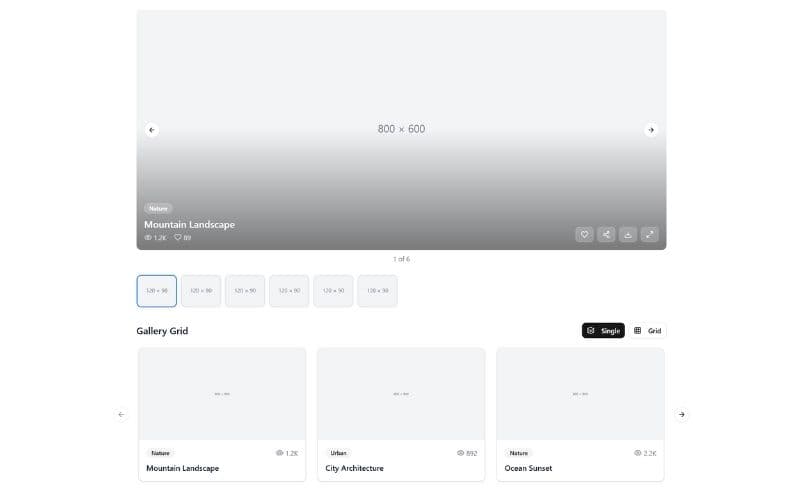Choose the third thumbnail in the strip
Screen dimensions: 800x500
coord(245,291)
